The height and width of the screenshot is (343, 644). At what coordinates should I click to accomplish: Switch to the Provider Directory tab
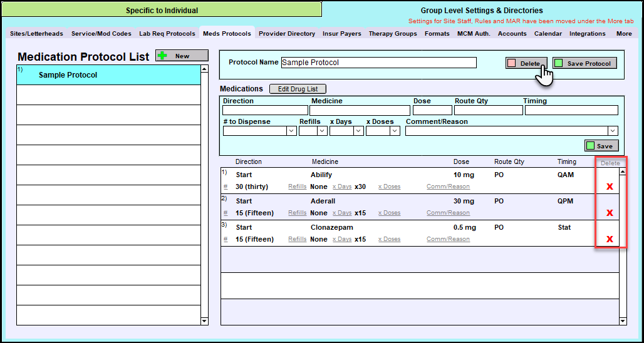[x=287, y=34]
